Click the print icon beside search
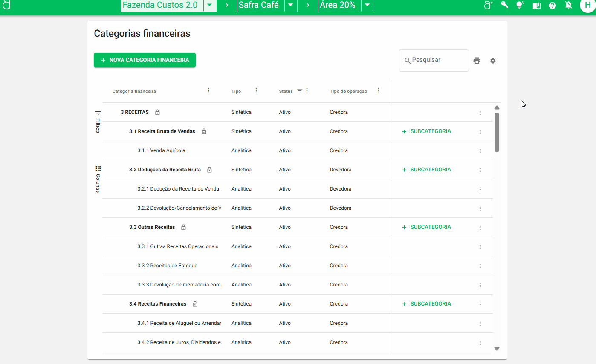 click(477, 61)
